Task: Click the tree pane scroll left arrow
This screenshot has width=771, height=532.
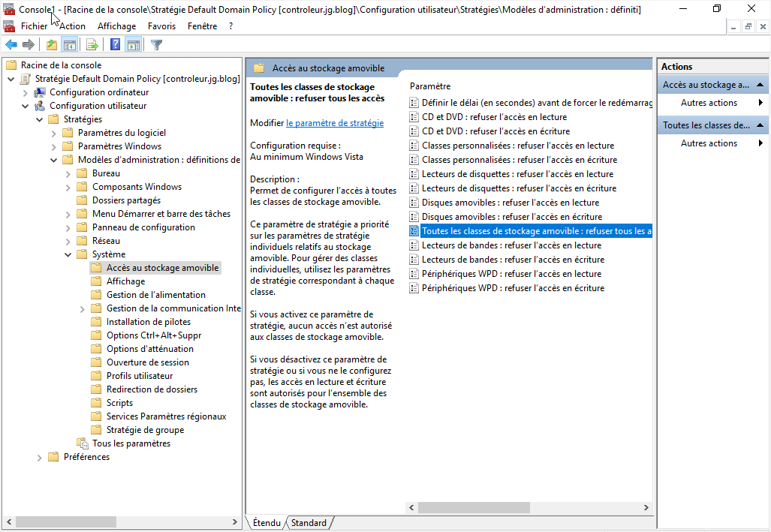Action: coord(9,521)
